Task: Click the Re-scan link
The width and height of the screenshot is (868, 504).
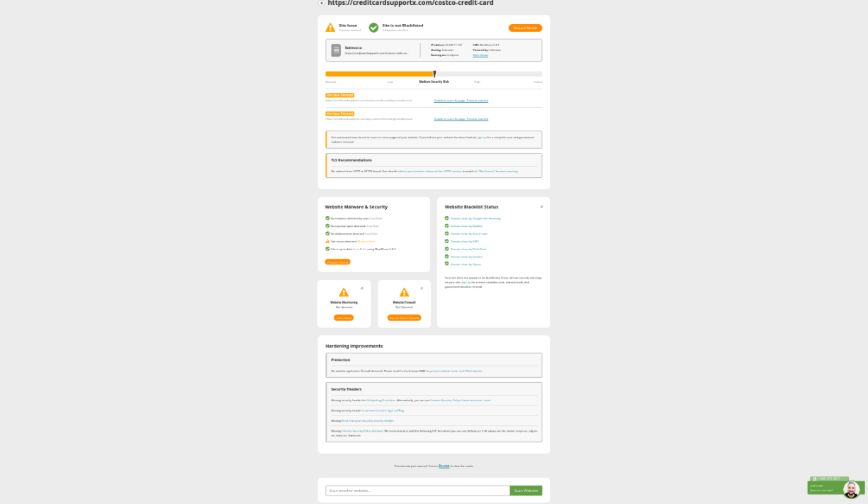Action: click(444, 466)
